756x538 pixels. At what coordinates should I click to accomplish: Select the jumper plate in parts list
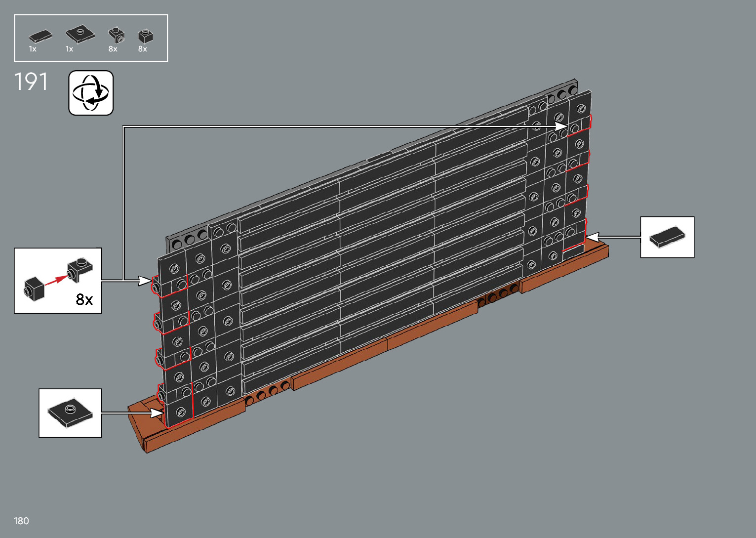click(x=80, y=35)
